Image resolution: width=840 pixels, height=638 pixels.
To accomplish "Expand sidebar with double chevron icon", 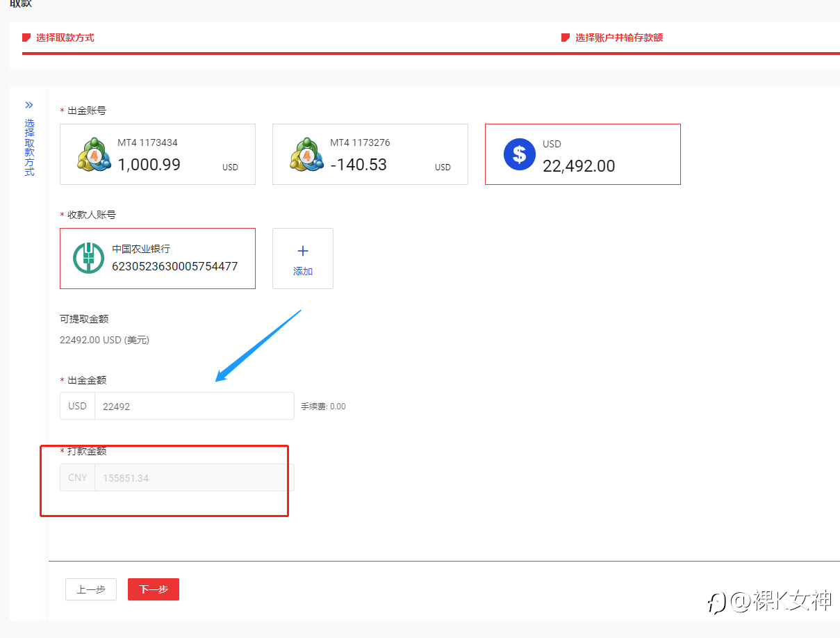I will tap(29, 105).
